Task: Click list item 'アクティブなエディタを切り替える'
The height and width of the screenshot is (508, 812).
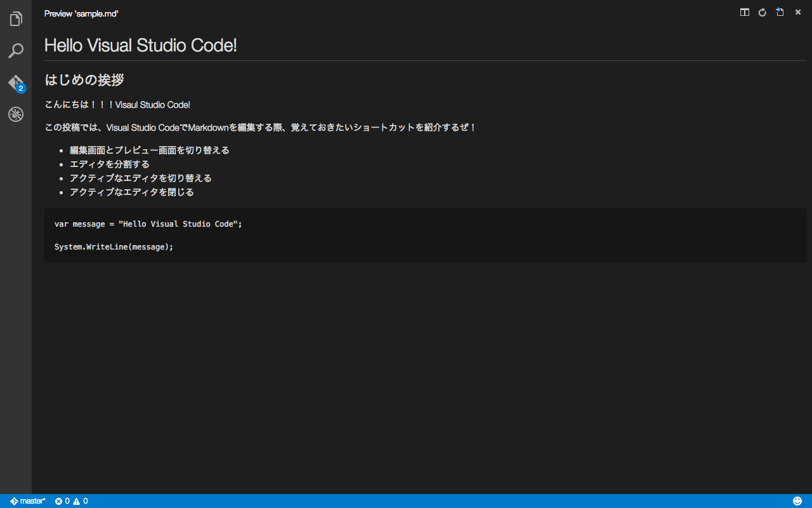Action: tap(141, 178)
